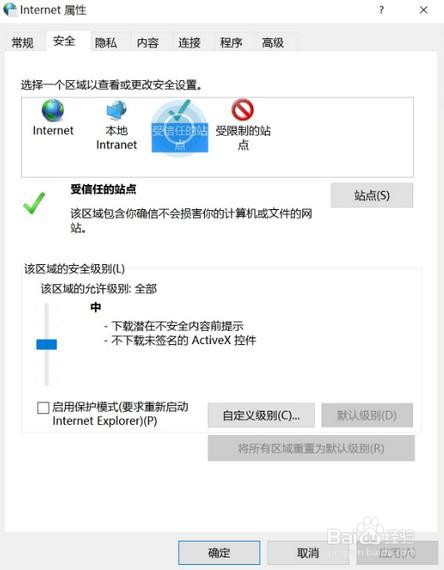Open the 内容 tab
Screen dimensions: 444x570
pos(148,43)
